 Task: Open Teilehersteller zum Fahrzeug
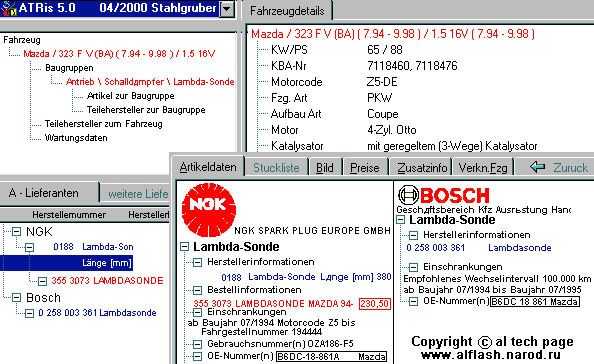[103, 124]
